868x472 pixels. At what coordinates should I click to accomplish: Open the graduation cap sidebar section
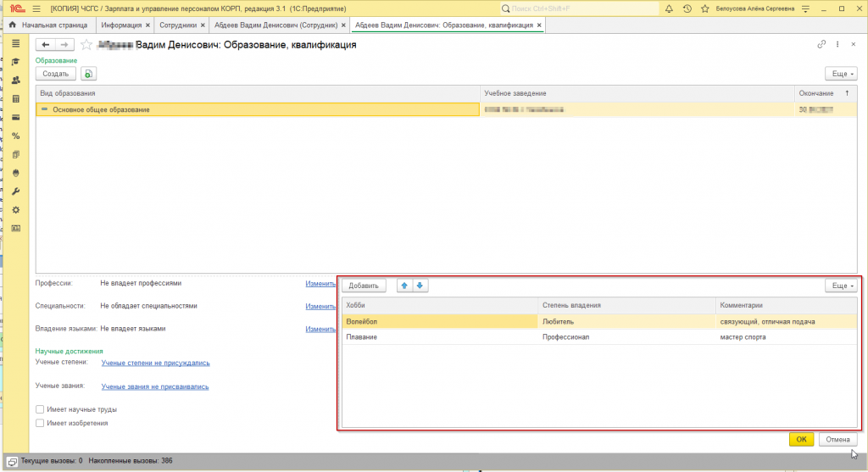click(x=15, y=61)
